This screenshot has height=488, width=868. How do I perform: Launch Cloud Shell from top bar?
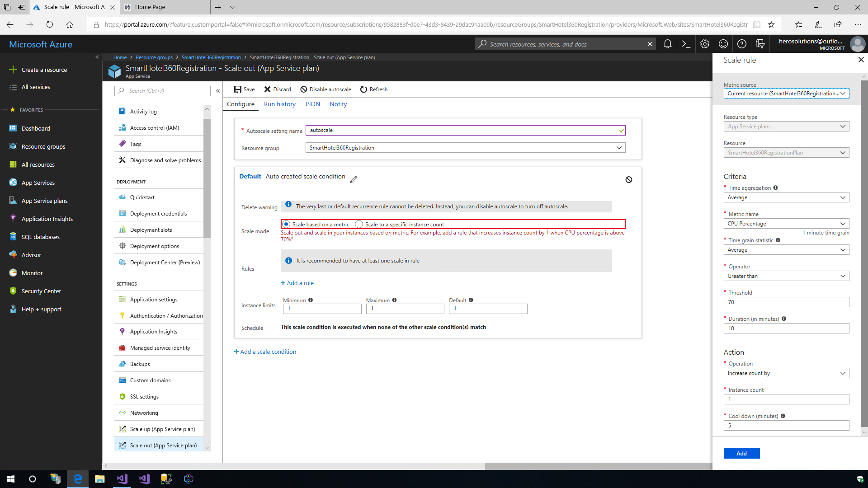click(x=686, y=44)
